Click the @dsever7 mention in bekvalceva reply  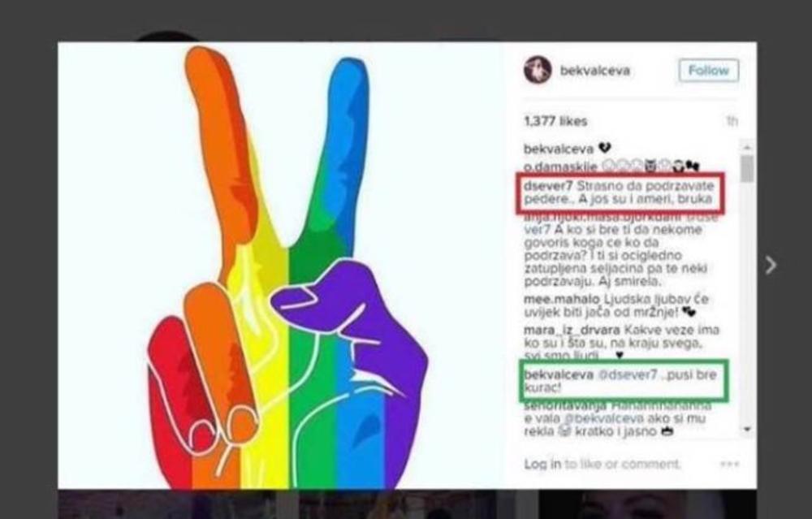coord(627,374)
